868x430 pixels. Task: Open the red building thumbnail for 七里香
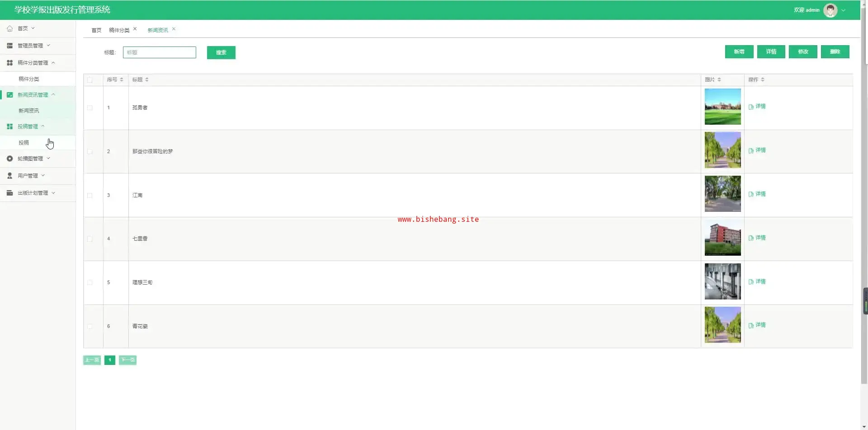click(x=722, y=238)
